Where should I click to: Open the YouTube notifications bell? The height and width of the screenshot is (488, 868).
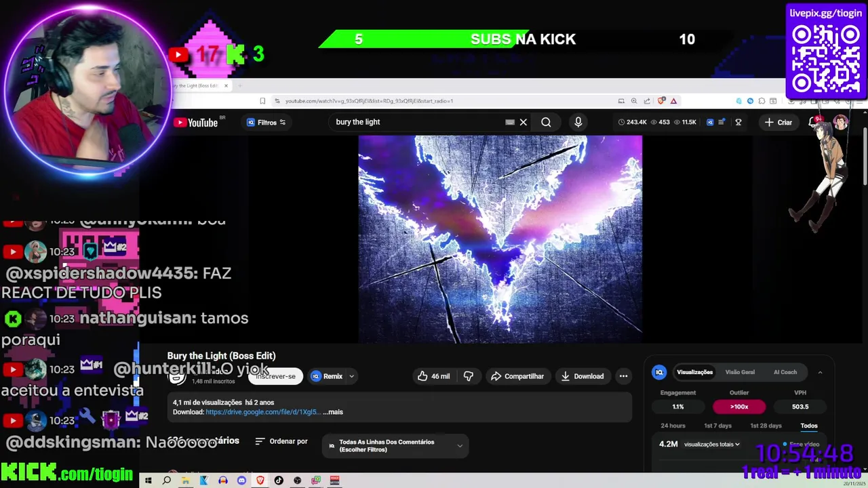click(813, 123)
